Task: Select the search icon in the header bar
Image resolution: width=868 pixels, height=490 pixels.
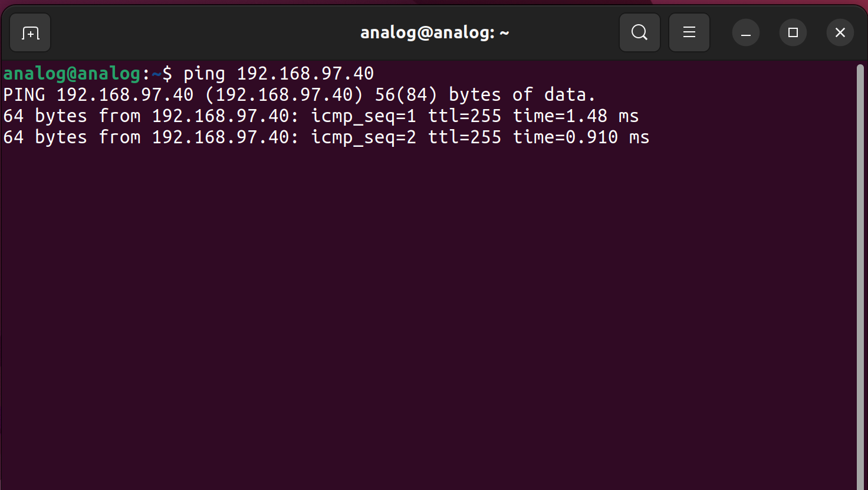Action: pos(639,32)
